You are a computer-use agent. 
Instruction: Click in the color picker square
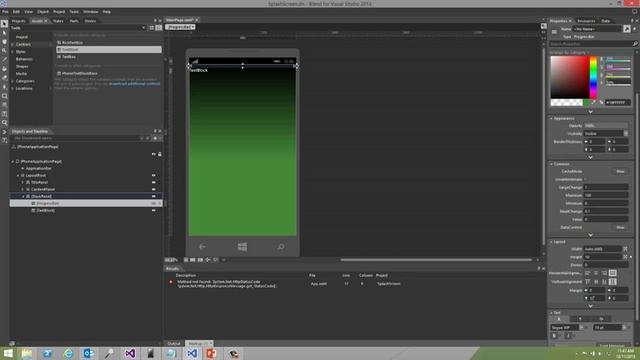570,77
